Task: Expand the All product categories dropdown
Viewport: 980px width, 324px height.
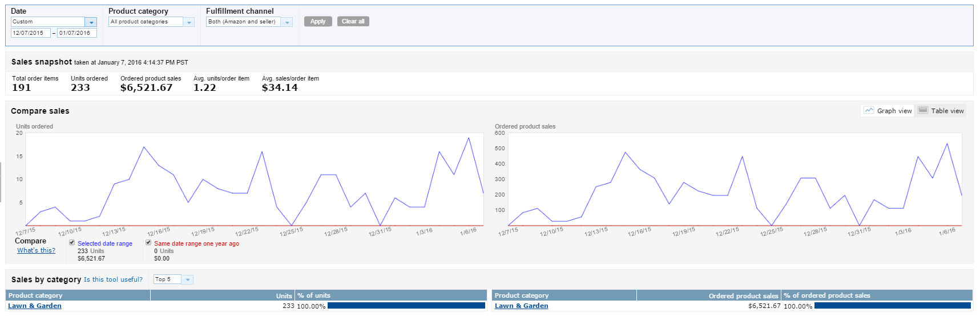Action: click(x=189, y=22)
